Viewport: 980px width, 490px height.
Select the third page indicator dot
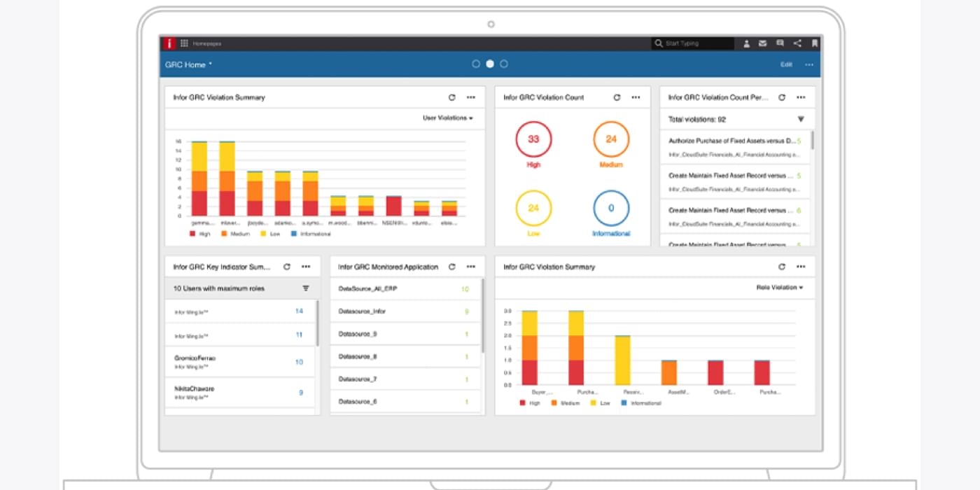[x=504, y=64]
